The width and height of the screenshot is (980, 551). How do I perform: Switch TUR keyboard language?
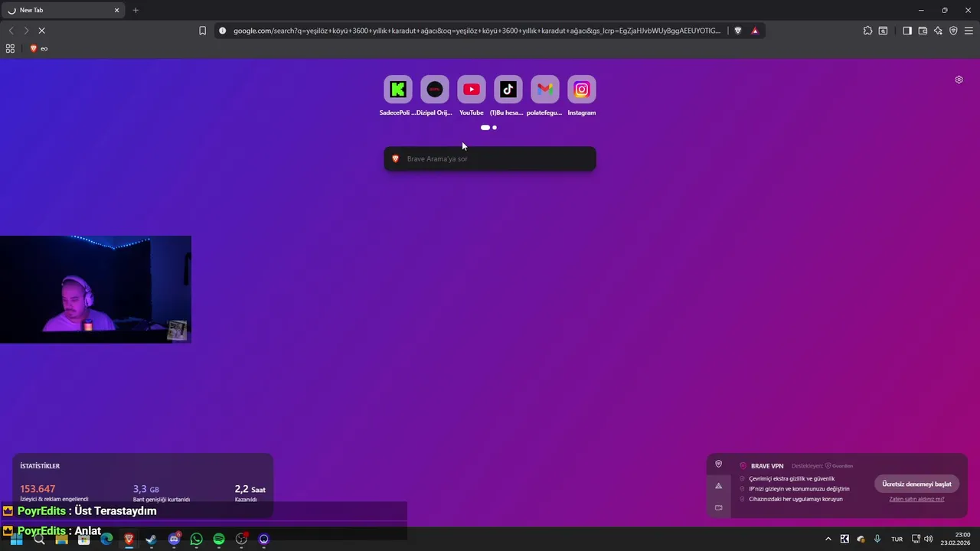897,539
